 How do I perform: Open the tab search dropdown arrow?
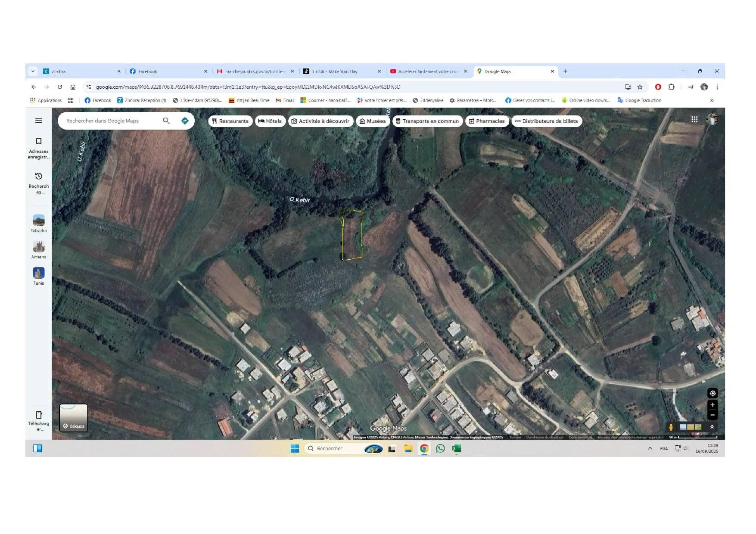(x=33, y=71)
